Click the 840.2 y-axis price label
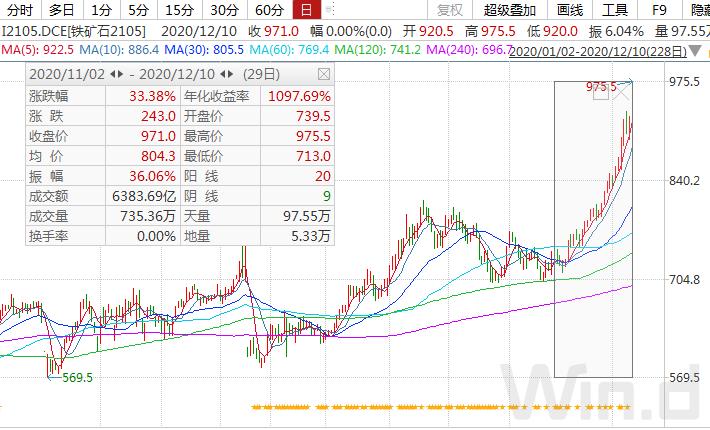The height and width of the screenshot is (430, 710). (684, 181)
